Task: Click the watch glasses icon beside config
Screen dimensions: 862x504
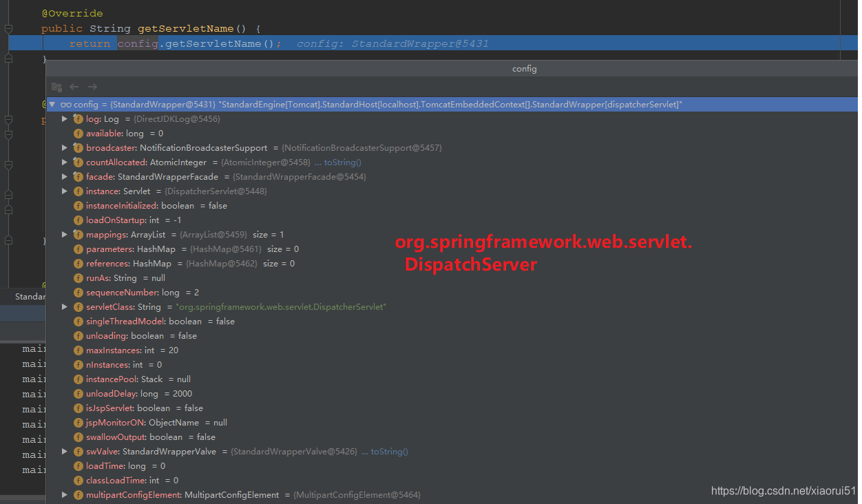Action: click(x=66, y=105)
